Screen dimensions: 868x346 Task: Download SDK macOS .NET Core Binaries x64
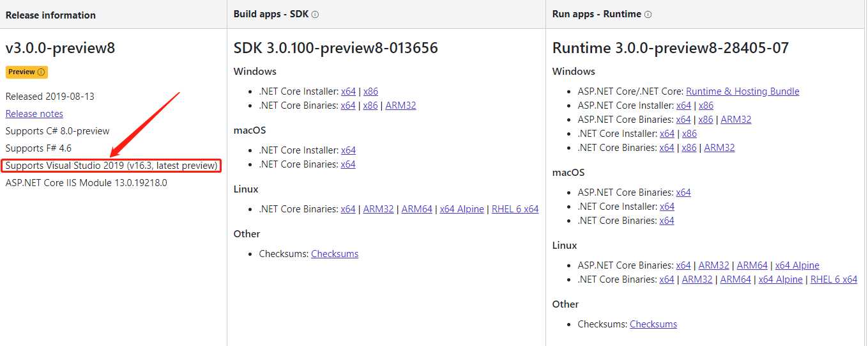[x=348, y=164]
